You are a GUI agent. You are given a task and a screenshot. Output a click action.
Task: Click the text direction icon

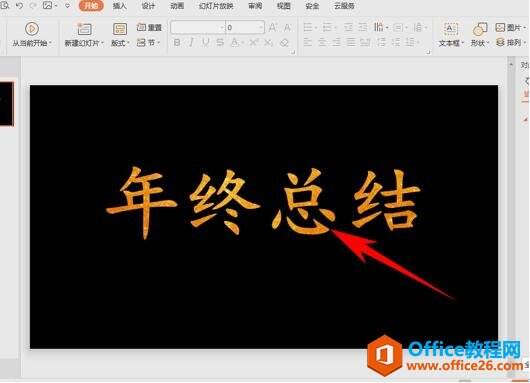379,27
